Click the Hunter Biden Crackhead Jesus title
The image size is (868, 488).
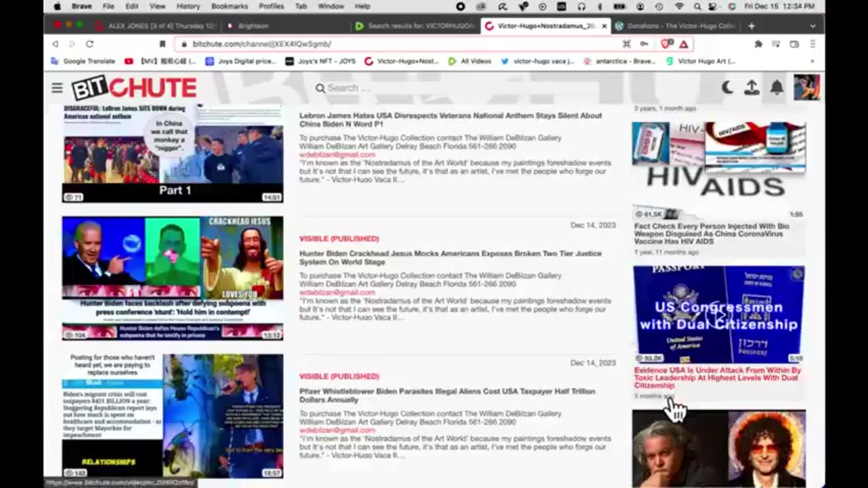[451, 258]
